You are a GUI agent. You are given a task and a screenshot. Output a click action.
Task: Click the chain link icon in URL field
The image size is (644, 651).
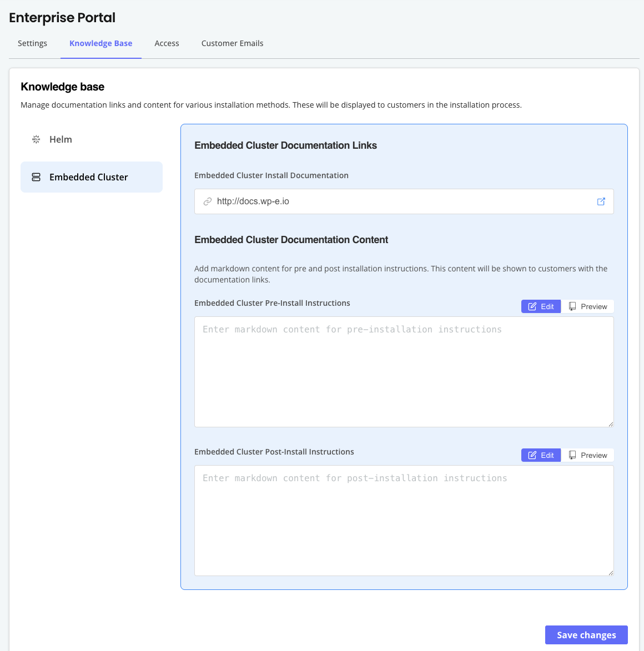click(x=208, y=201)
